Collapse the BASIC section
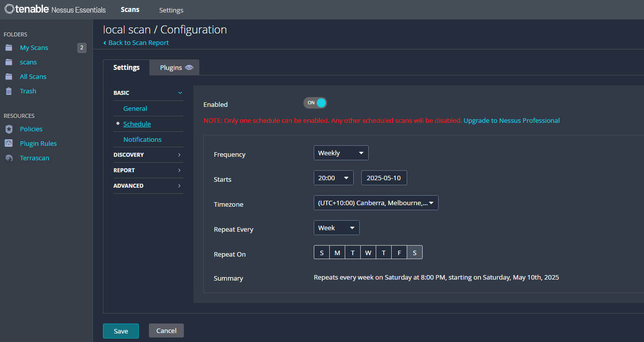Image resolution: width=644 pixels, height=342 pixels. click(148, 93)
